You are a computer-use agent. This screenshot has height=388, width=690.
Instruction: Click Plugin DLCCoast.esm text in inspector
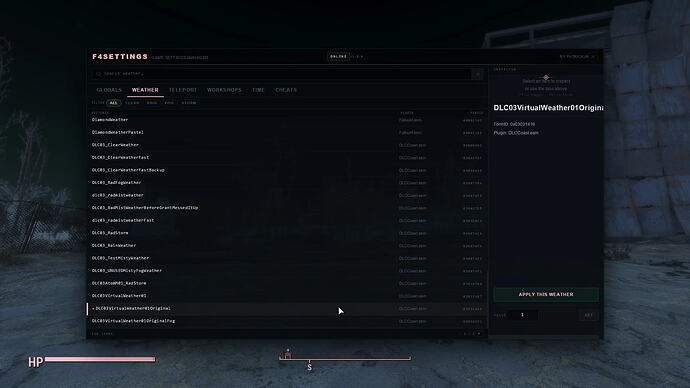click(x=516, y=133)
